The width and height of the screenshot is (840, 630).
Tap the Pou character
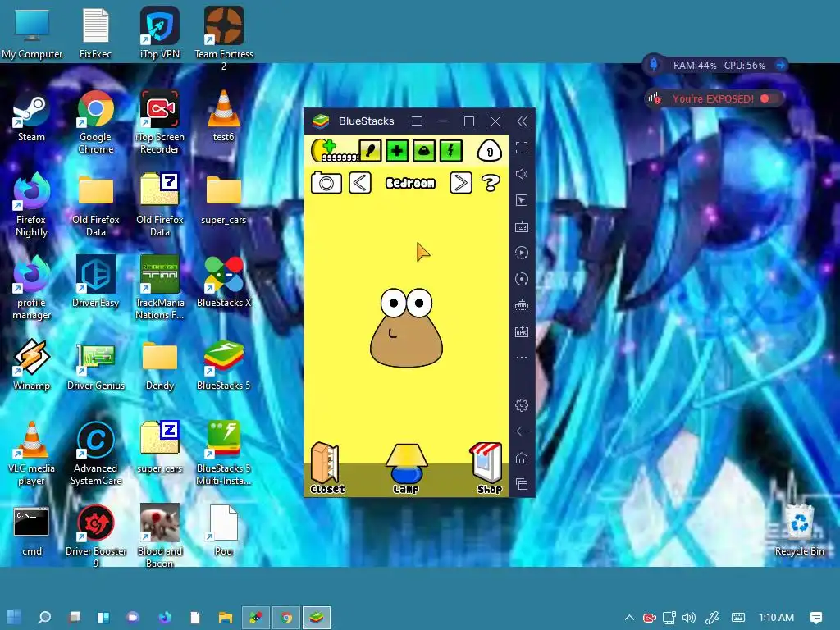[406, 328]
